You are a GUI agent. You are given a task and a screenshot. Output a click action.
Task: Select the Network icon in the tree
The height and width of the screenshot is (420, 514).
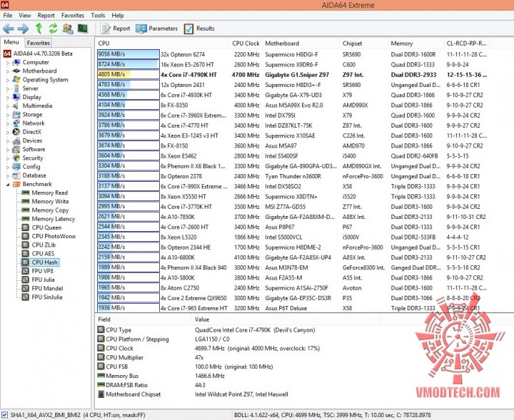click(16, 123)
